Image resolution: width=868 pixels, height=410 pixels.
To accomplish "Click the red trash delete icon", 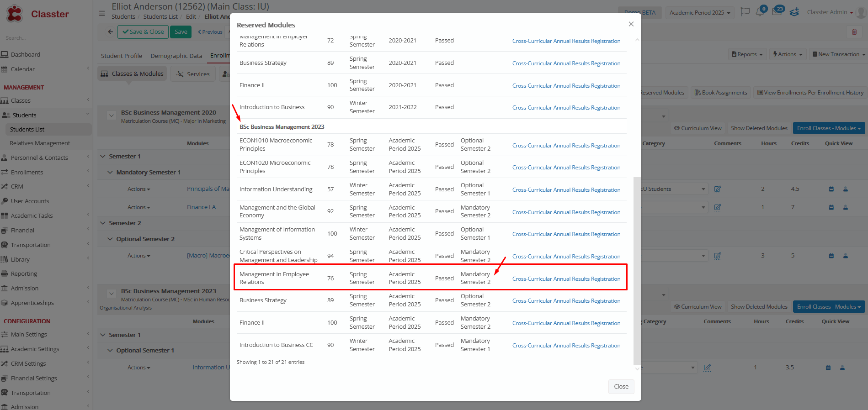I will 854,32.
